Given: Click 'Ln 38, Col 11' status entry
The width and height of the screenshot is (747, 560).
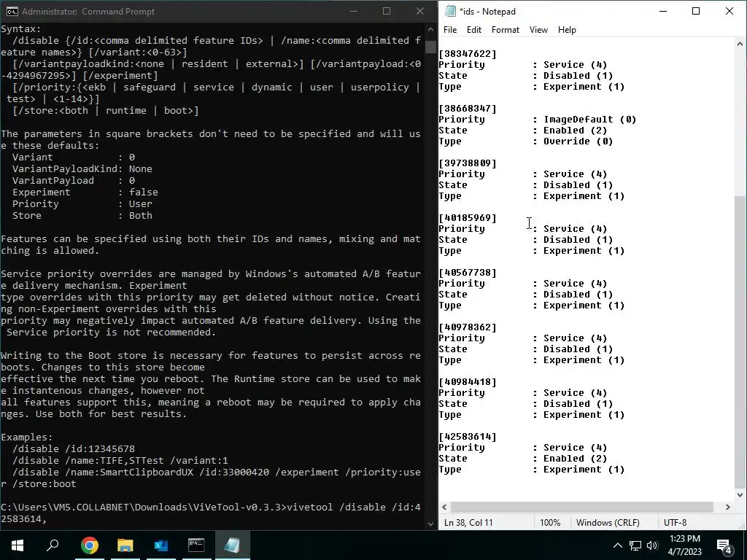Looking at the screenshot, I should [468, 522].
